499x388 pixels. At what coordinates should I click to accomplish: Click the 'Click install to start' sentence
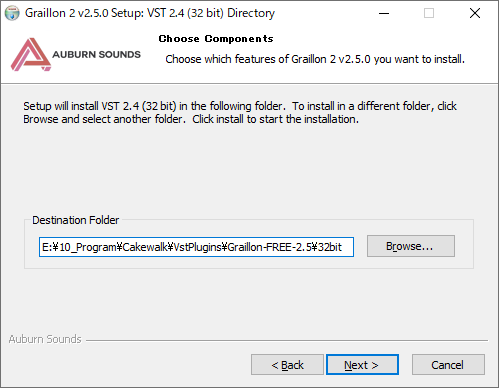pos(275,119)
